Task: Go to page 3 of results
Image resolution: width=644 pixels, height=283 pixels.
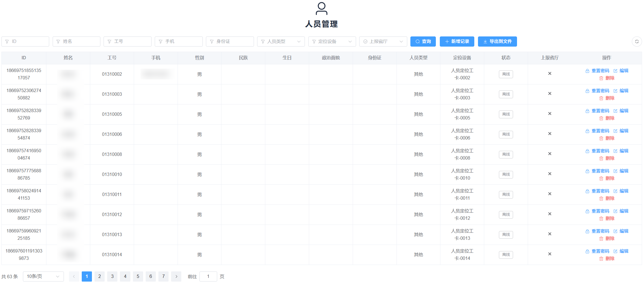Action: 112,277
